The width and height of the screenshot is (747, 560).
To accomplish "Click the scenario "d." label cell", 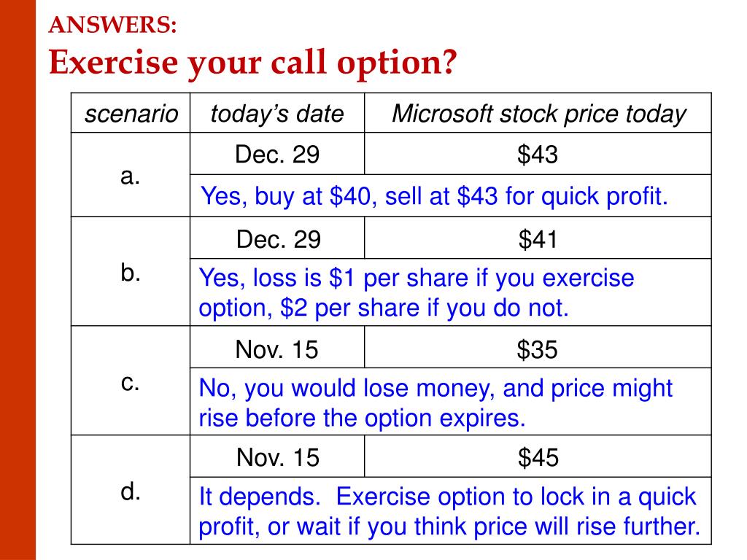I will [x=131, y=491].
